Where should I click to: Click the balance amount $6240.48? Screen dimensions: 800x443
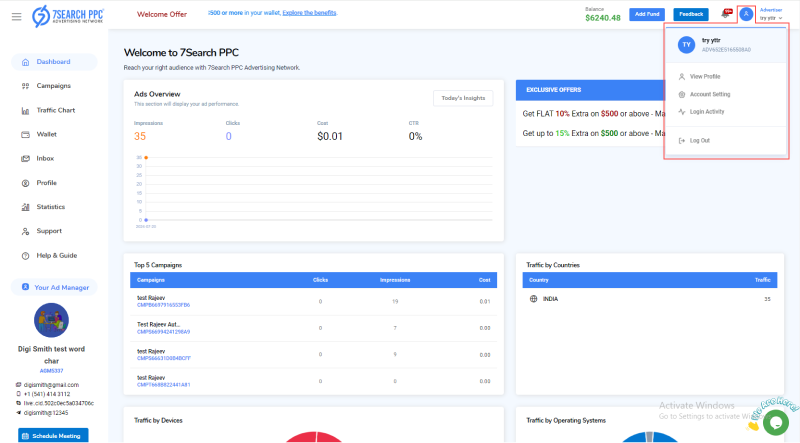[x=603, y=18]
